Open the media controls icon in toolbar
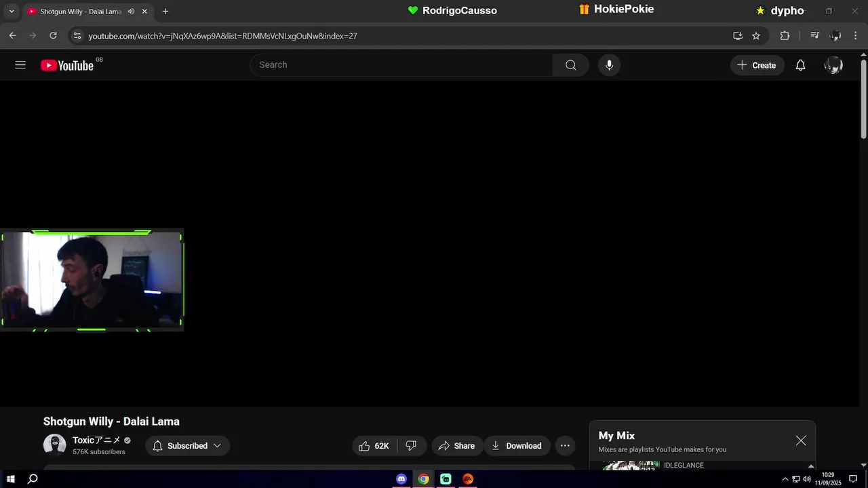The width and height of the screenshot is (868, 488). (x=815, y=35)
